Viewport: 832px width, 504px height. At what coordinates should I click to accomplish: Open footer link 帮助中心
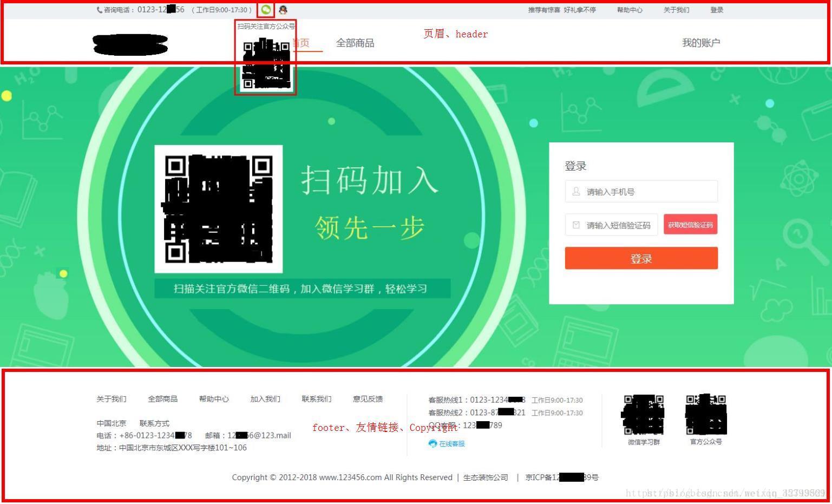coord(214,399)
